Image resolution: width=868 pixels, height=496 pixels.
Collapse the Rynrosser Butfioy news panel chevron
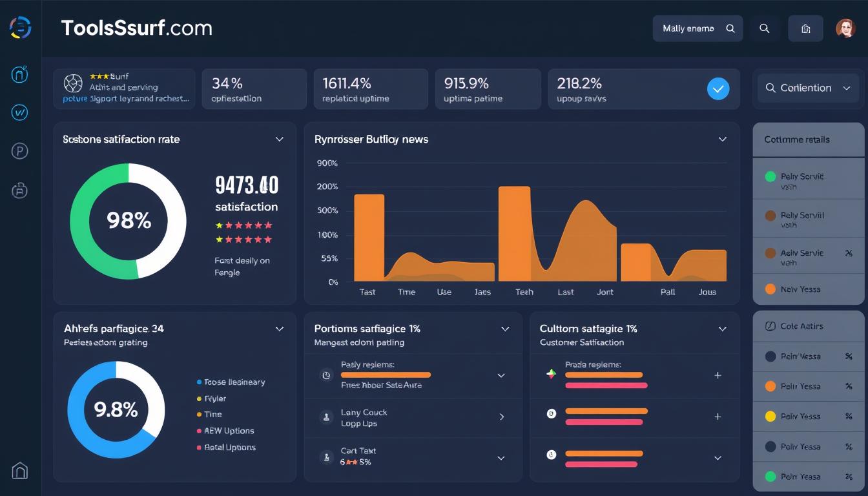tap(723, 139)
